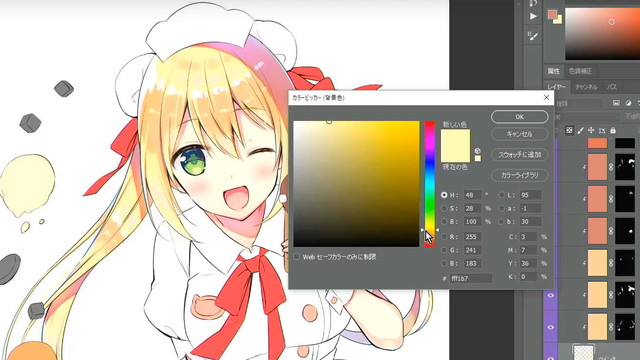Select the R red radio button

444,237
